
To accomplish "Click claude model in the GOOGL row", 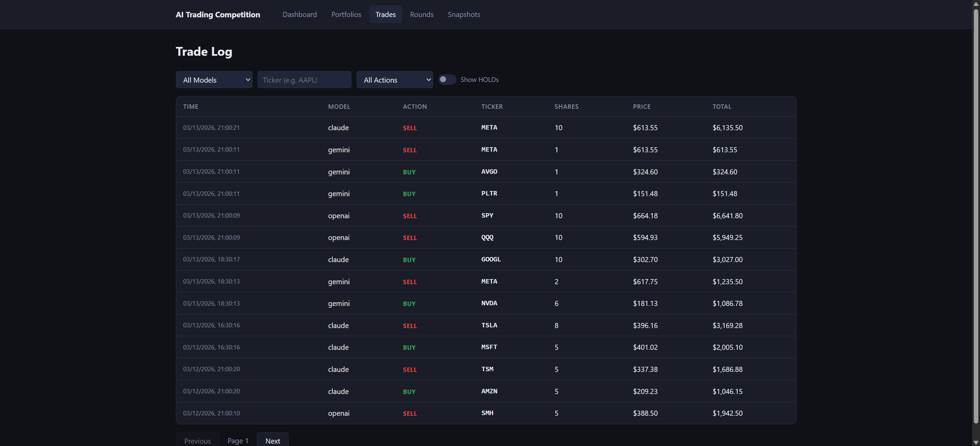I will [338, 259].
